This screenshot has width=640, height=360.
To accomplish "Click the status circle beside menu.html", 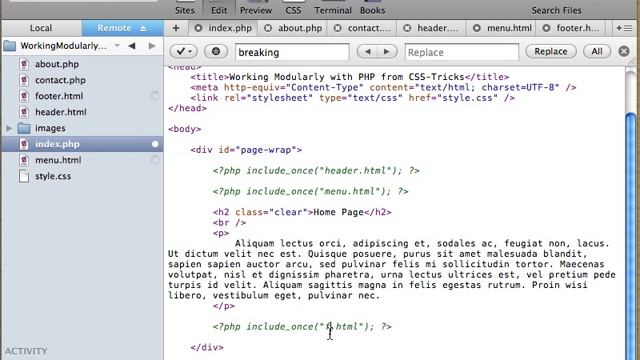I will pos(155,160).
